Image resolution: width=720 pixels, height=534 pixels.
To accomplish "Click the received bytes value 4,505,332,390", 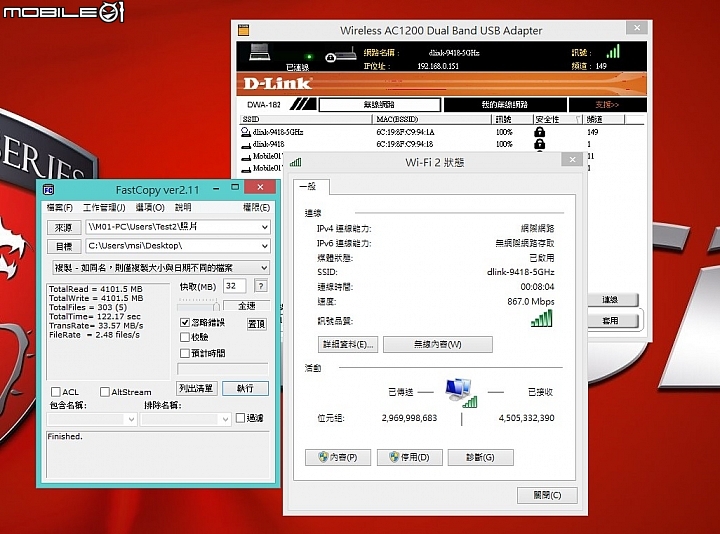I will pos(527,418).
